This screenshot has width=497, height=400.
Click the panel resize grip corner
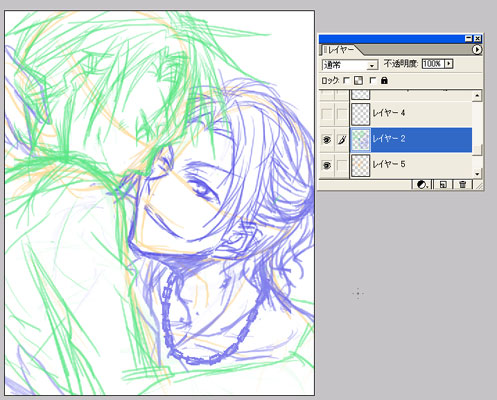(478, 185)
